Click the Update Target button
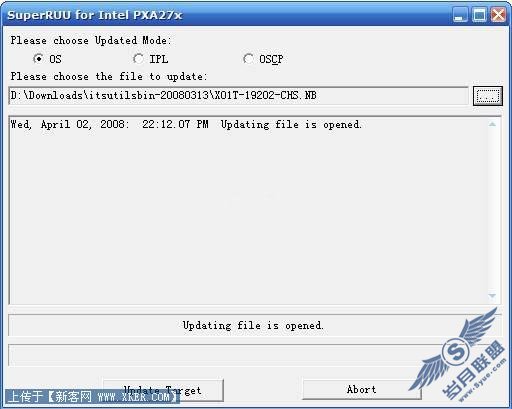The image size is (512, 409). (x=163, y=390)
